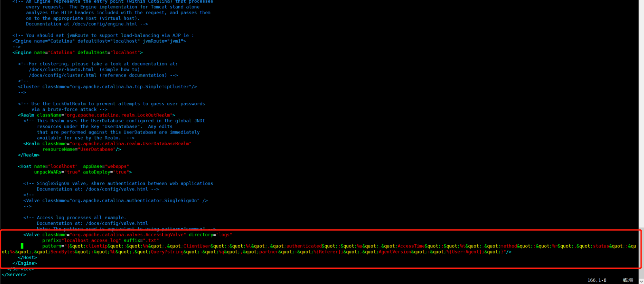Screen dimensions: 644x284
Task: Click the commented "SingleSignOn" Valve className line
Action: coord(116,201)
